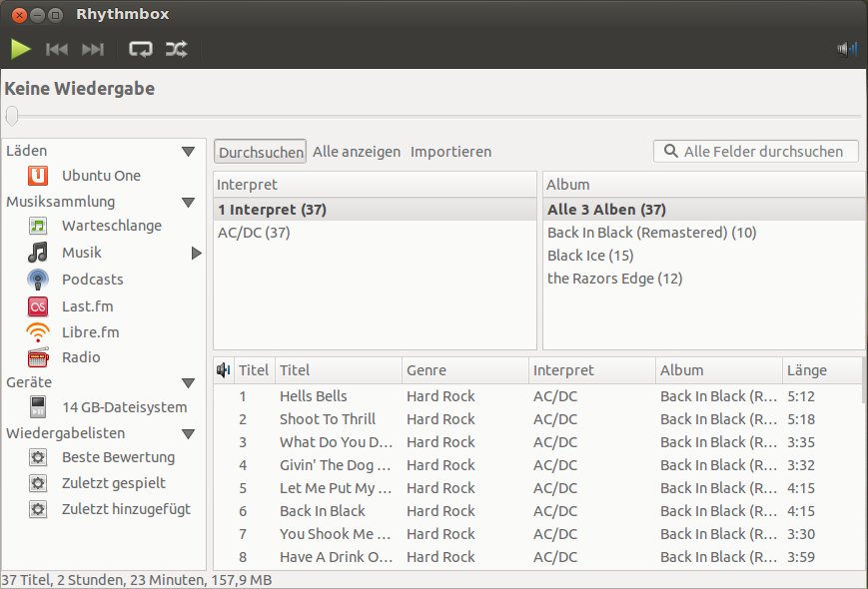Screen dimensions: 868x589
Task: Select the 14 GB-Dateisystem device icon
Action: coord(38,407)
